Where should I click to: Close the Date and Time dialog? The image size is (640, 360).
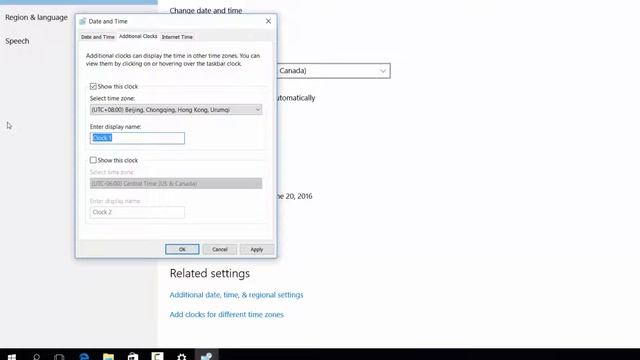click(268, 21)
